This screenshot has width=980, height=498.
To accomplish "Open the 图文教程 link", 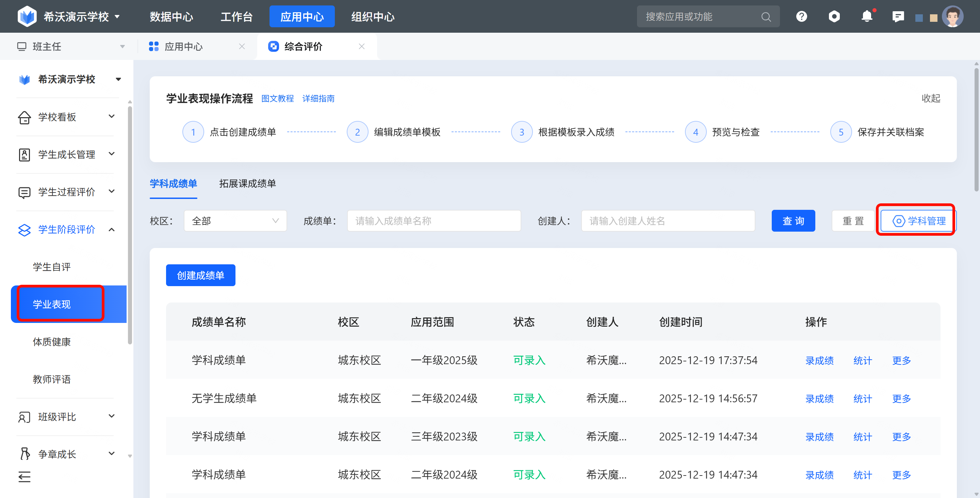I will pyautogui.click(x=277, y=98).
